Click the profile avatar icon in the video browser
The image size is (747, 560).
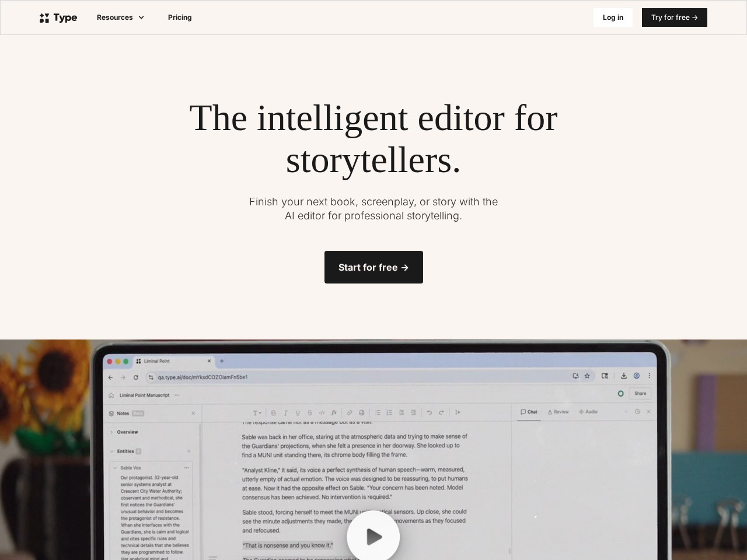637,376
